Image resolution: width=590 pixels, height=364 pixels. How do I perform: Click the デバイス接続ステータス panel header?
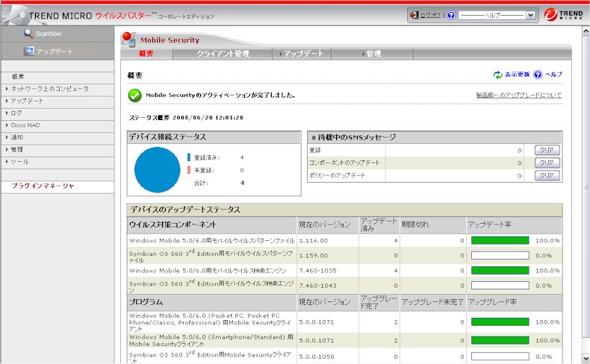[x=214, y=137]
